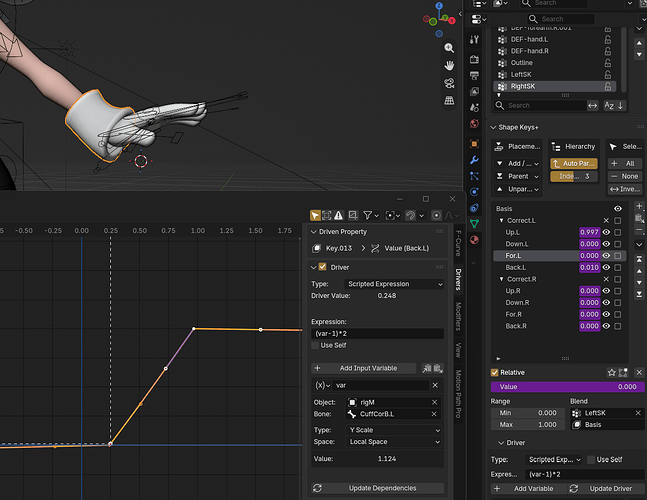
Task: Enable only-selected arrow in driver editor header
Action: click(315, 215)
